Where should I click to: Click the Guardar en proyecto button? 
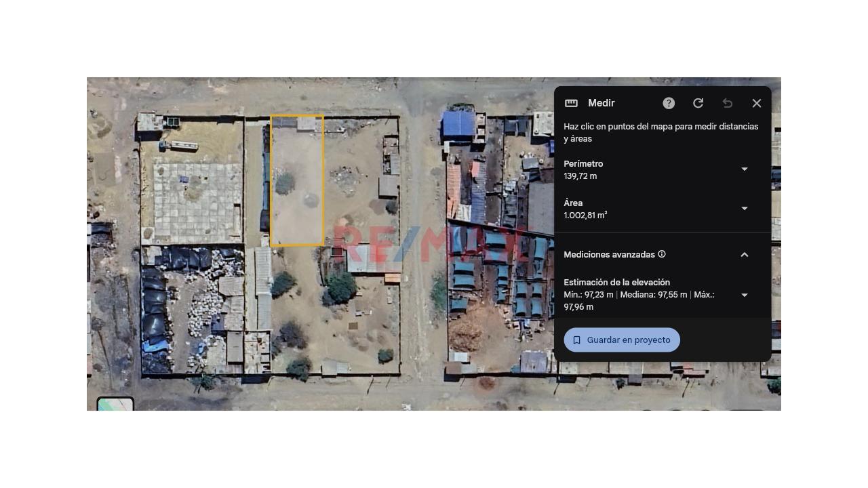click(x=622, y=340)
